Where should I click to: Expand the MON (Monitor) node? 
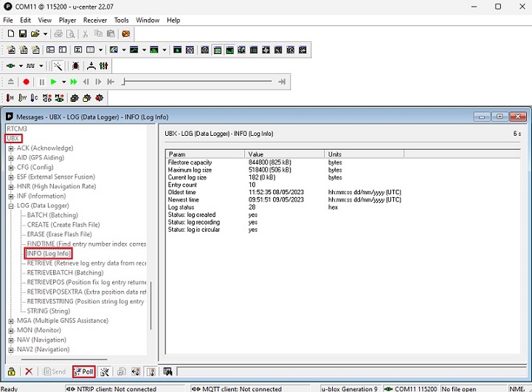pyautogui.click(x=11, y=331)
